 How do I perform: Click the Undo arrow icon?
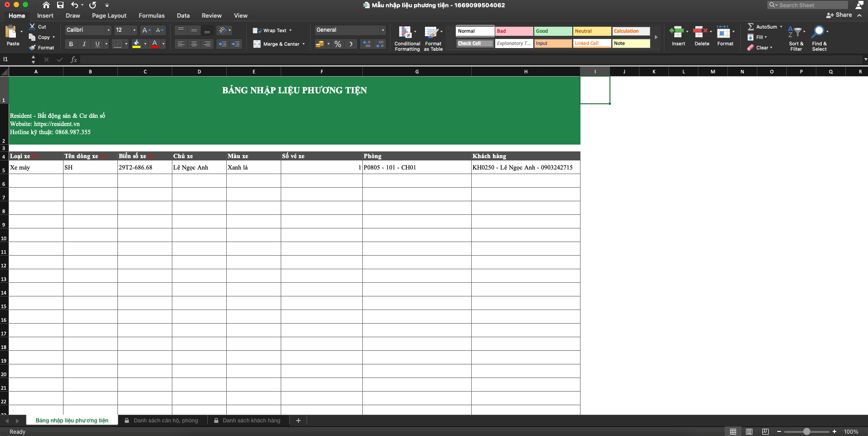point(74,5)
